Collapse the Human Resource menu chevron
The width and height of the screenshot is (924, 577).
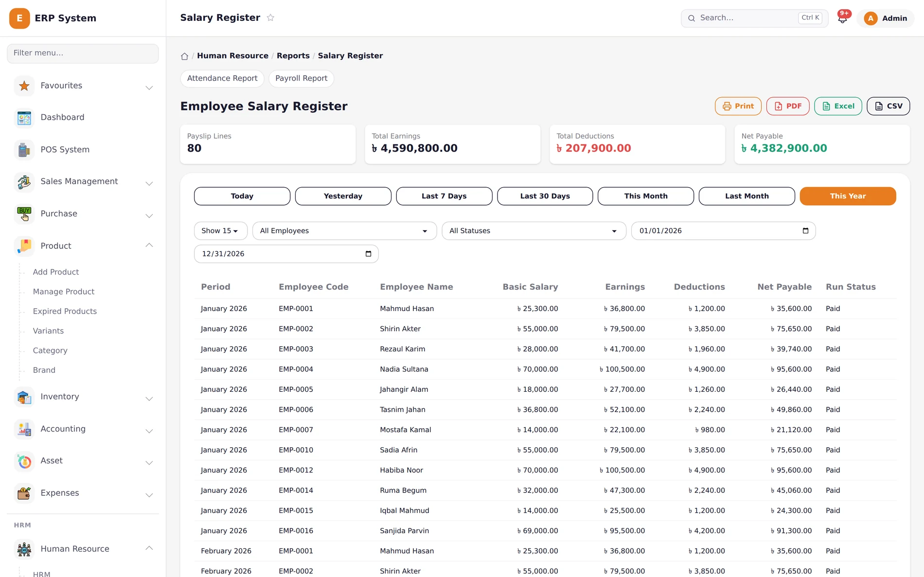(149, 548)
